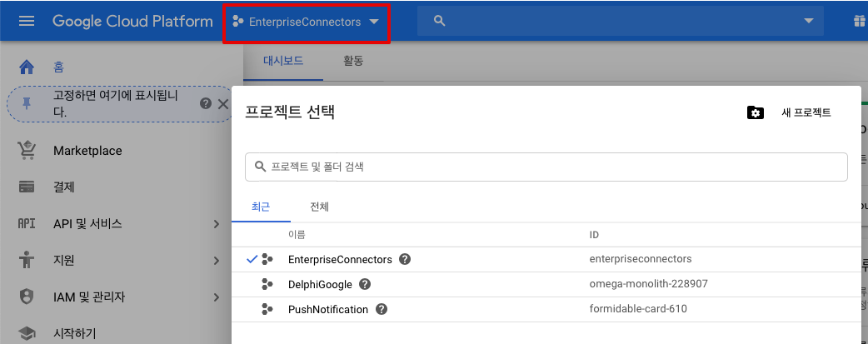Open the hamburger navigation menu
This screenshot has width=868, height=344.
point(27,22)
